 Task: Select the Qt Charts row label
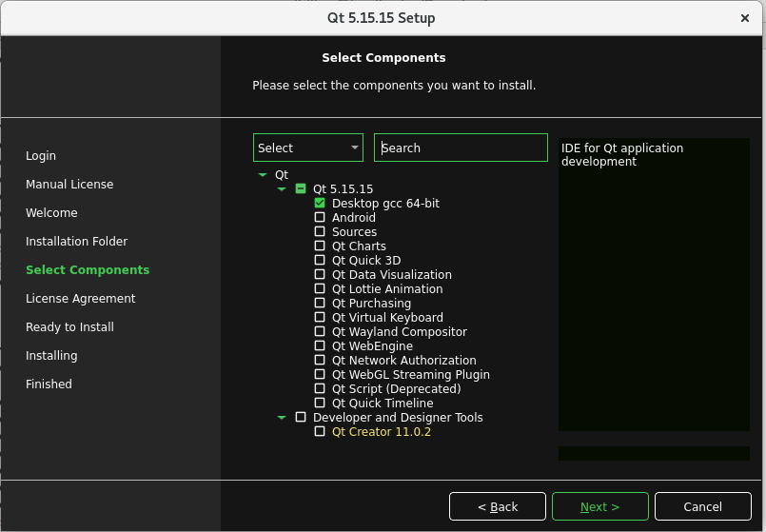point(359,246)
